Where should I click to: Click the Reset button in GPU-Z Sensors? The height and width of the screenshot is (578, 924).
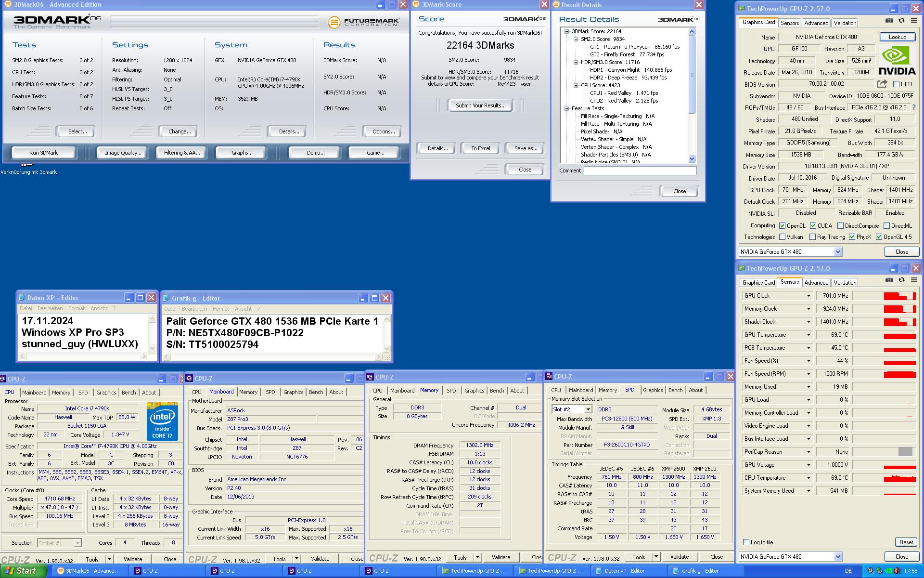click(906, 542)
